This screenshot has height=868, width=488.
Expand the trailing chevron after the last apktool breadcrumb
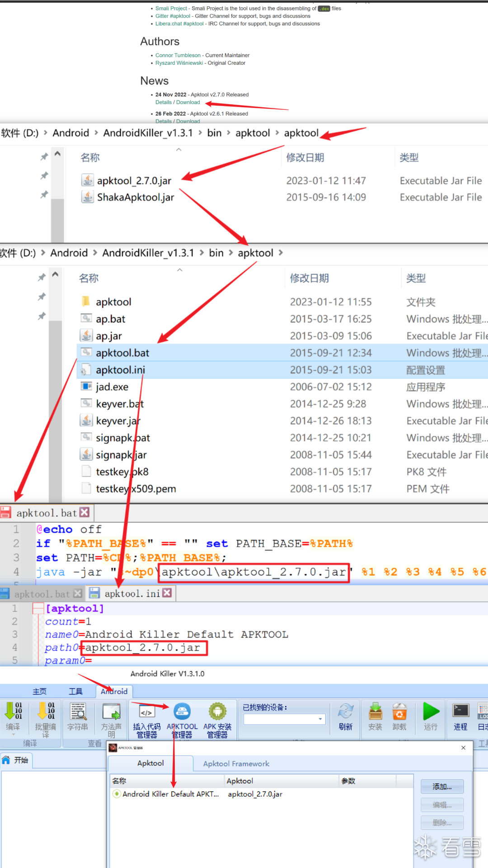tap(281, 253)
